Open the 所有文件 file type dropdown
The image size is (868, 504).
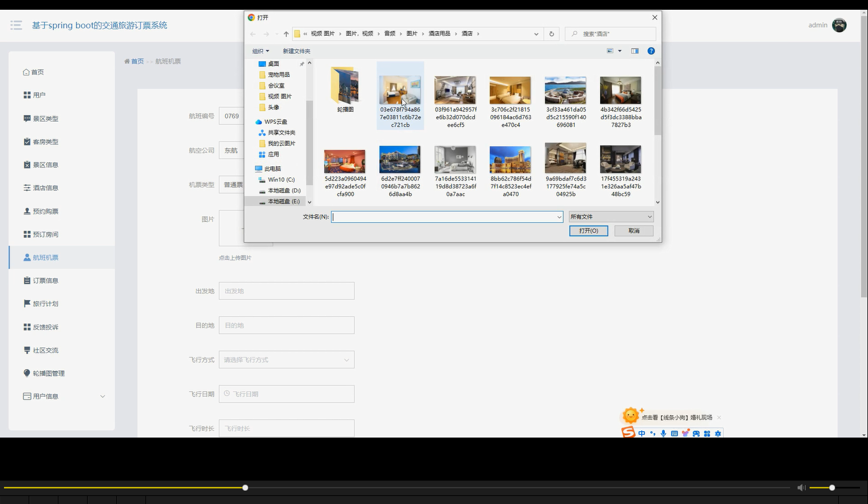click(611, 217)
